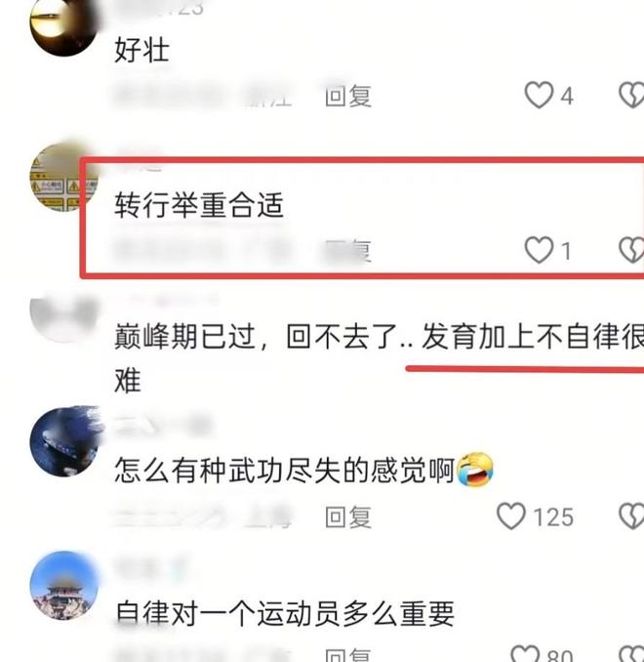Reply to the 自律对一个运动员 comment
Image resolution: width=644 pixels, height=662 pixels.
[x=348, y=655]
